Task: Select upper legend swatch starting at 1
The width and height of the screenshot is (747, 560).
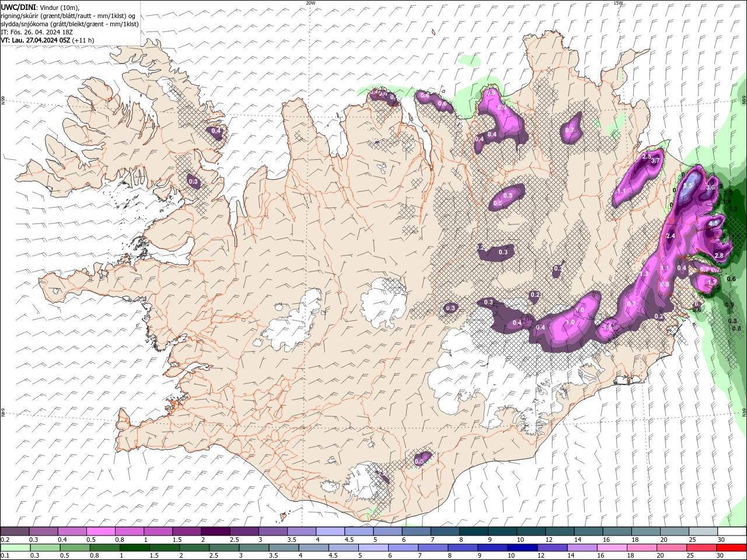Action: 158,531
